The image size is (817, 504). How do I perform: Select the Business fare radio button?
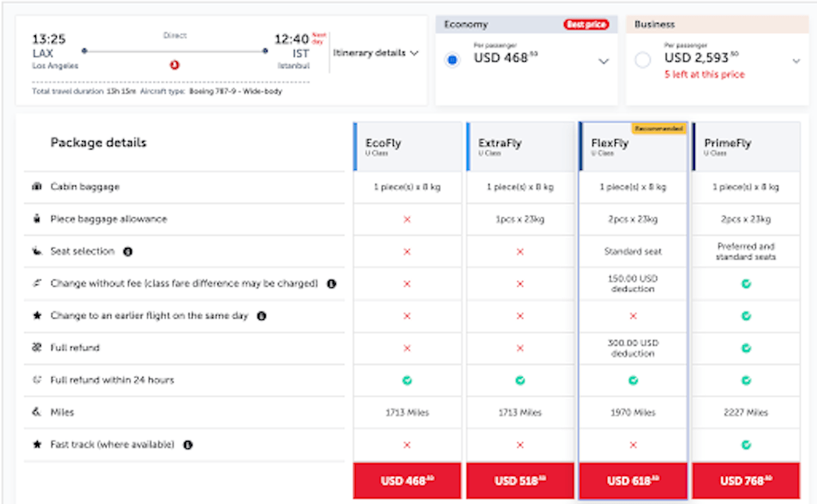click(643, 60)
